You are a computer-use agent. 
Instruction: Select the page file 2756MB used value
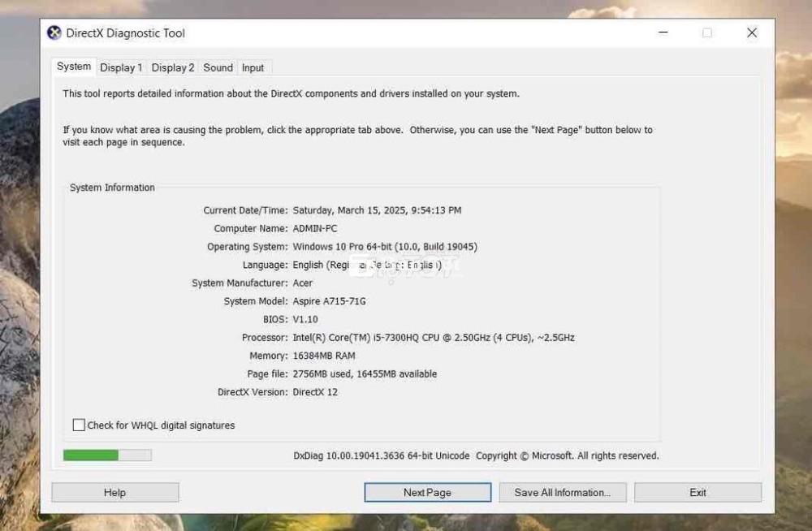tap(365, 373)
